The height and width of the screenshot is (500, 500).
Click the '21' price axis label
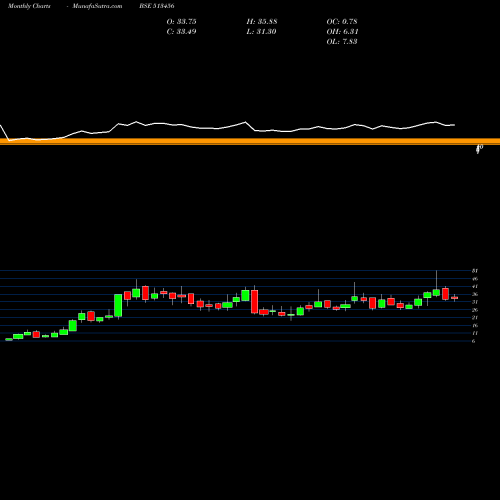(475, 317)
